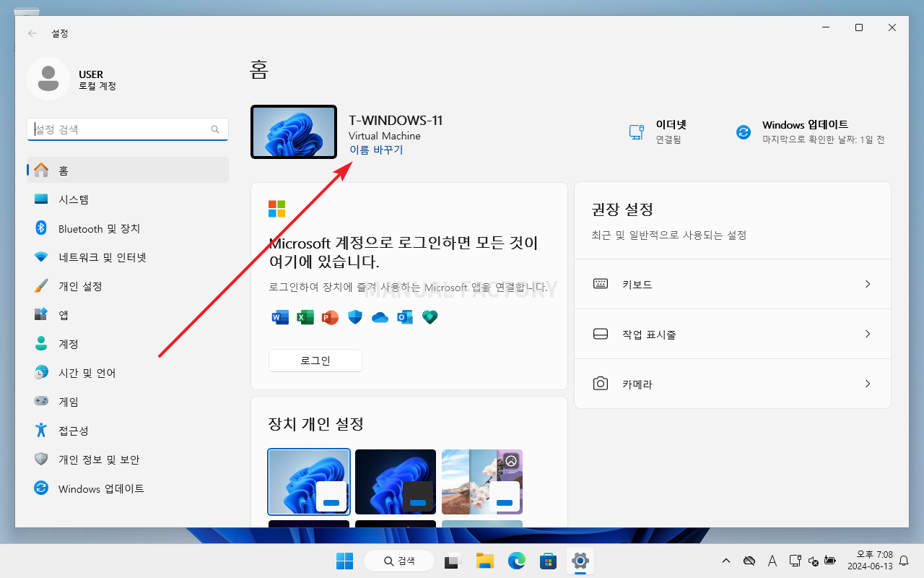Open Bluetooth 및 장치 category
The image size is (924, 578).
click(128, 228)
